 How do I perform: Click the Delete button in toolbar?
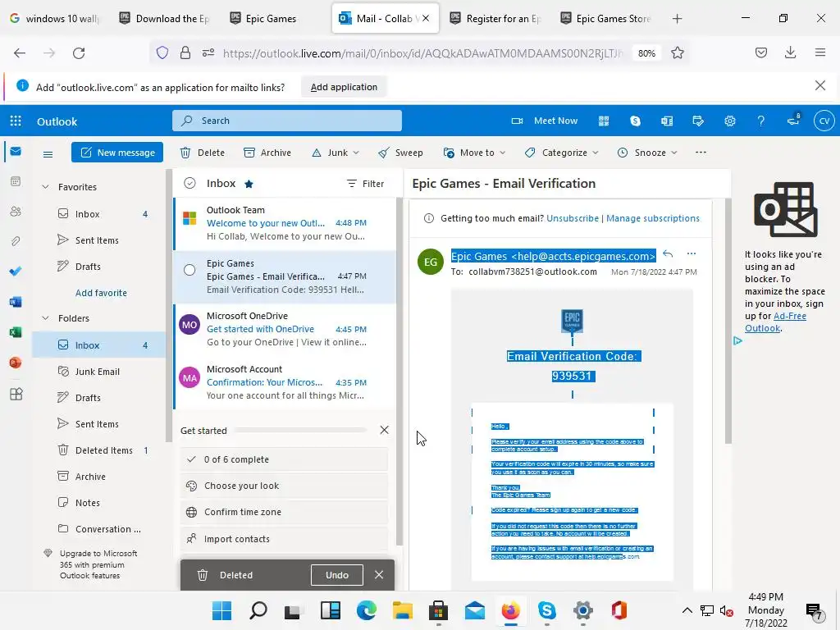click(203, 153)
